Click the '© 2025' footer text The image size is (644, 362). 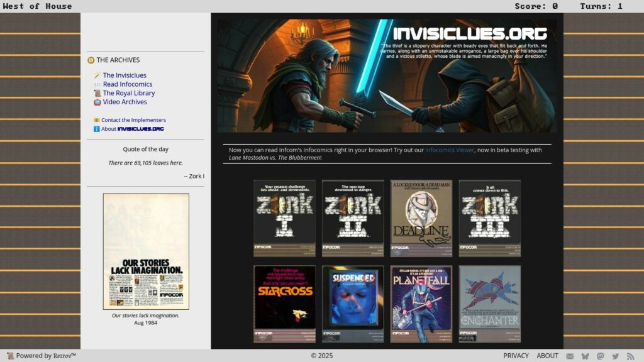tap(322, 356)
